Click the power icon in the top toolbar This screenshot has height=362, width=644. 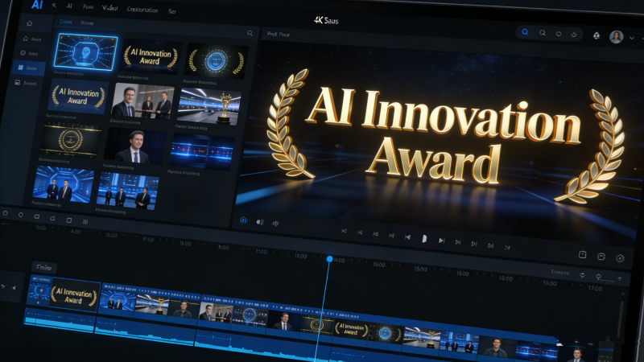573,34
